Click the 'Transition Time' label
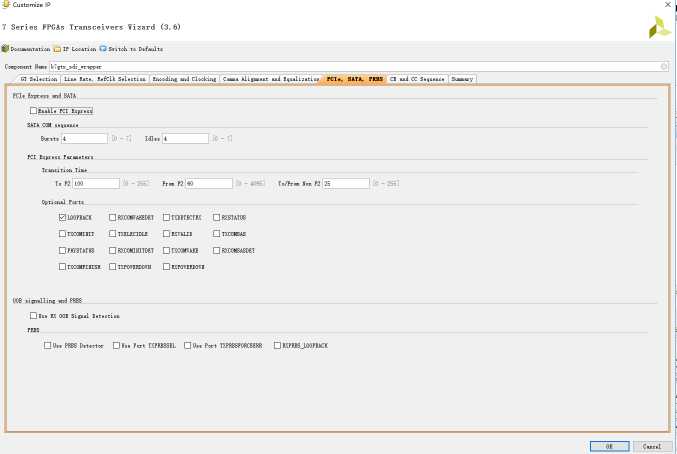The width and height of the screenshot is (677, 454). pos(64,170)
